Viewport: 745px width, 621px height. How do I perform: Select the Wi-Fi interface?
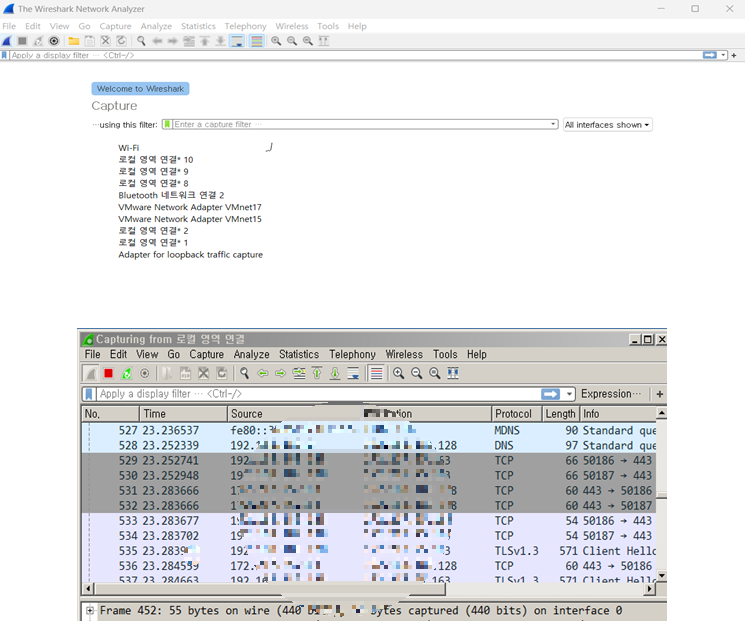coord(129,148)
